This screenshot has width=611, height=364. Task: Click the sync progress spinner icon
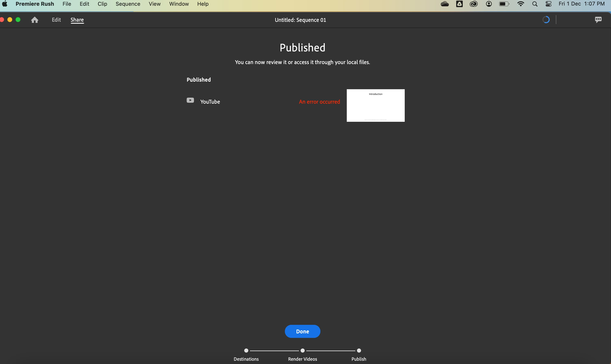pos(546,20)
